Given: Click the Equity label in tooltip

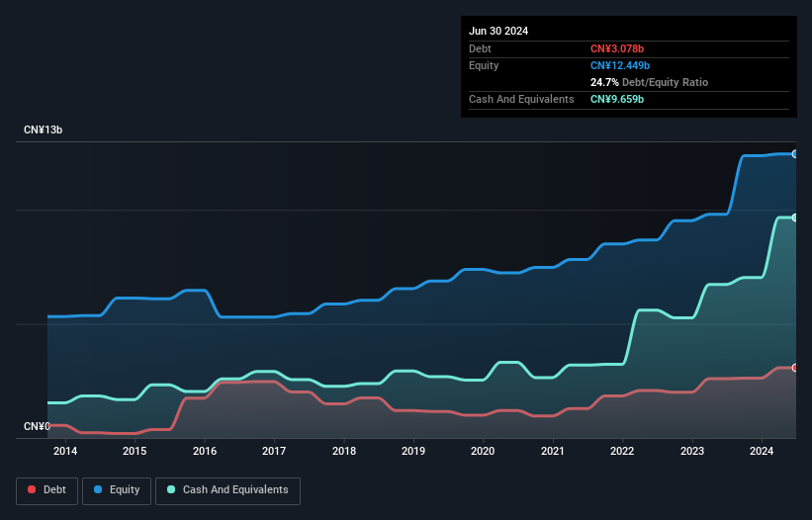Looking at the screenshot, I should tap(484, 65).
